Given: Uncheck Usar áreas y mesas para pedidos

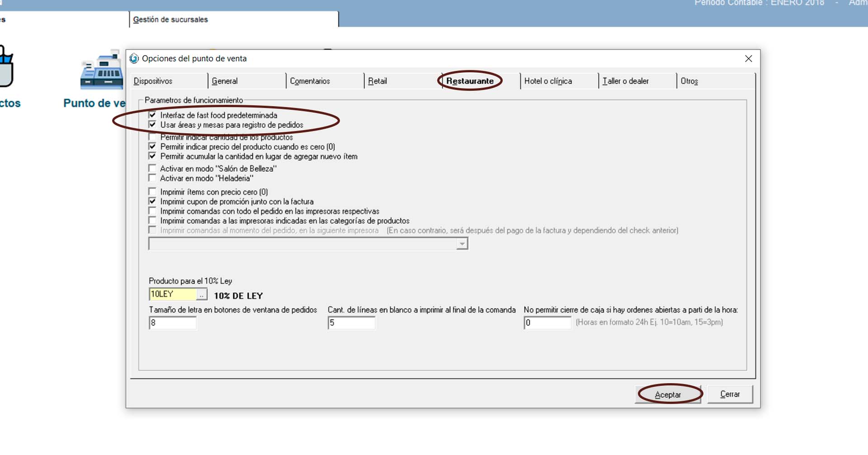Looking at the screenshot, I should [153, 125].
